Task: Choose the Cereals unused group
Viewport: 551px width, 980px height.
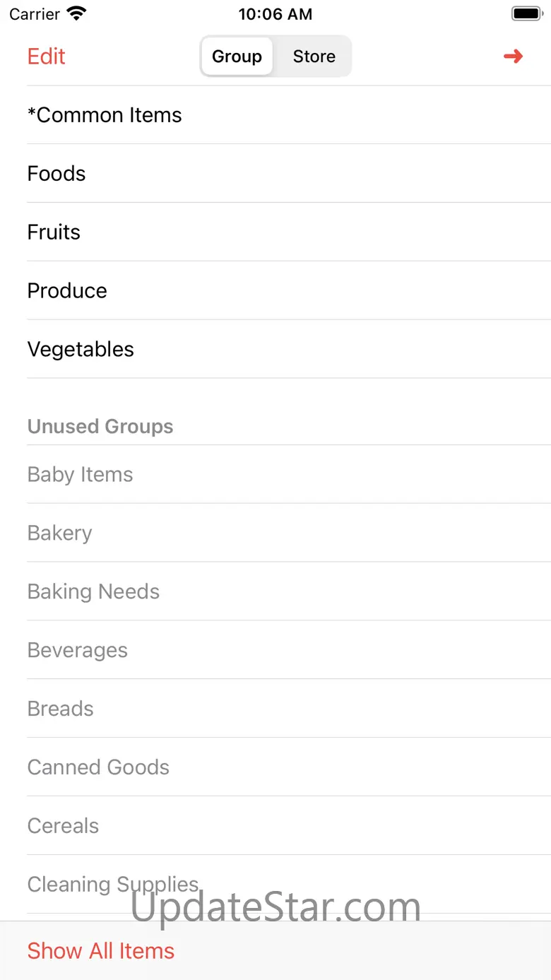Action: (x=63, y=827)
